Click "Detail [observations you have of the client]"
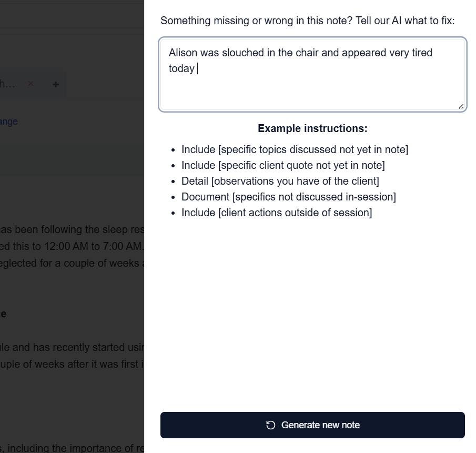Image resolution: width=476 pixels, height=453 pixels. (x=280, y=181)
